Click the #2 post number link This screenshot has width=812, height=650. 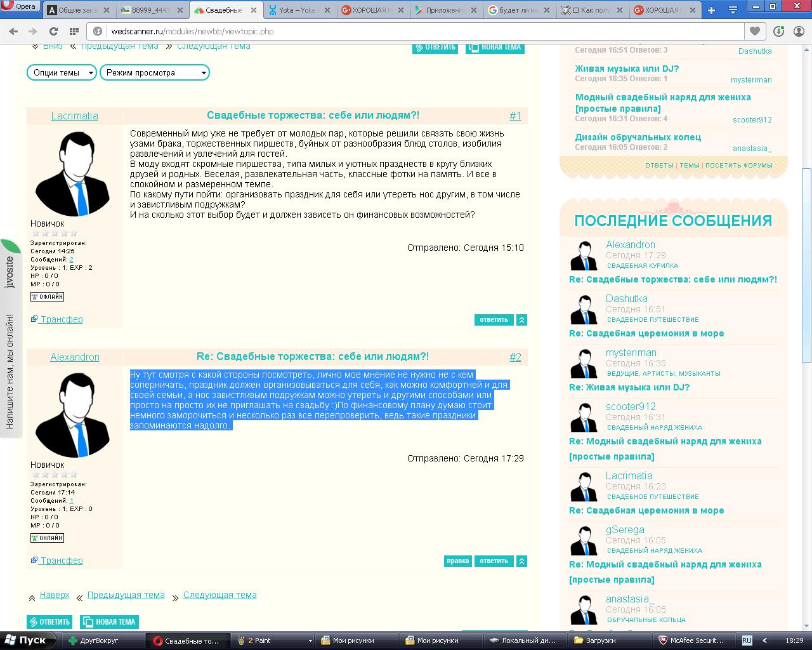click(x=515, y=357)
